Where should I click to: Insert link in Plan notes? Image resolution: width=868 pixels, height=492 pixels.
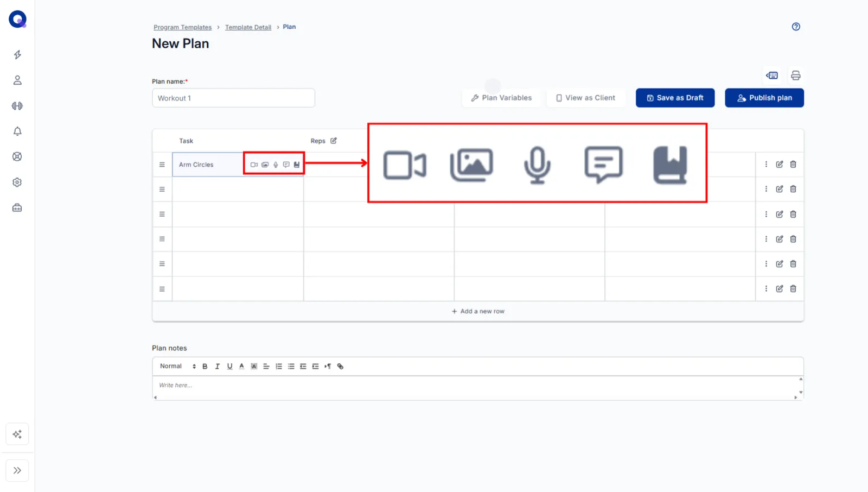click(x=340, y=367)
